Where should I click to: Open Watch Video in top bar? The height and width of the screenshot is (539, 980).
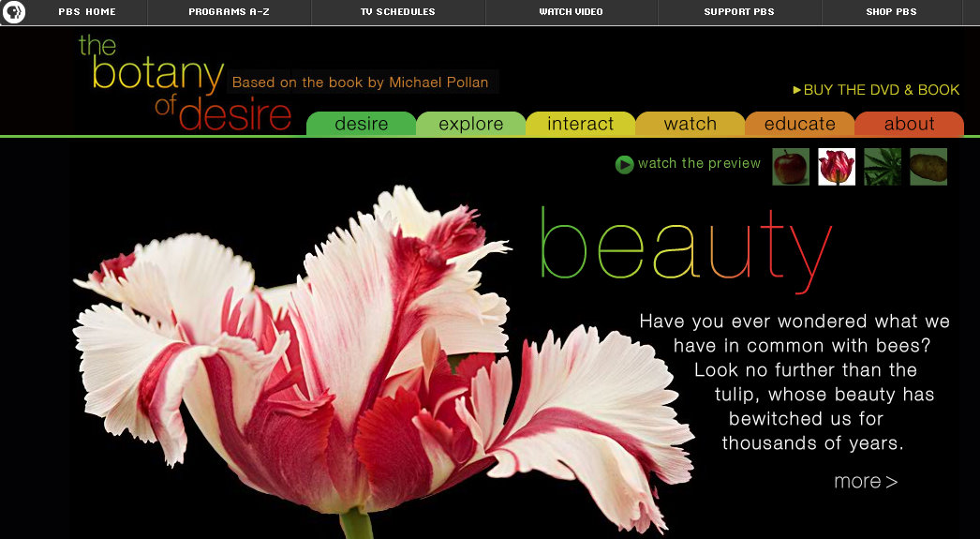point(572,12)
